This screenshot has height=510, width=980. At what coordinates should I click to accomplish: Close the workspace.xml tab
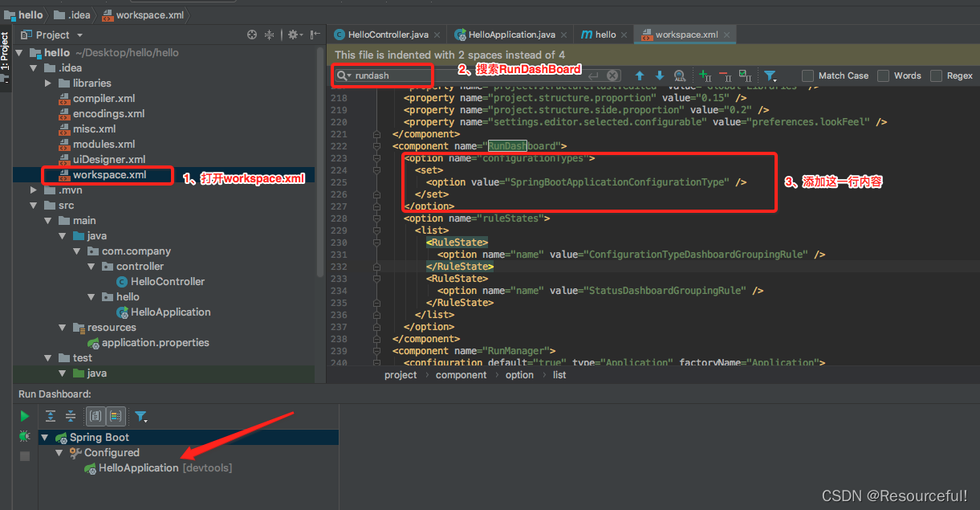pos(726,35)
